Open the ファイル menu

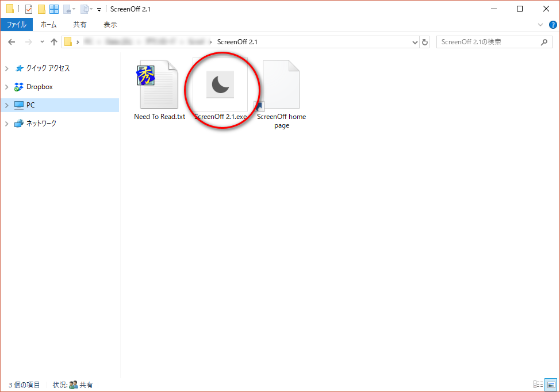point(17,25)
